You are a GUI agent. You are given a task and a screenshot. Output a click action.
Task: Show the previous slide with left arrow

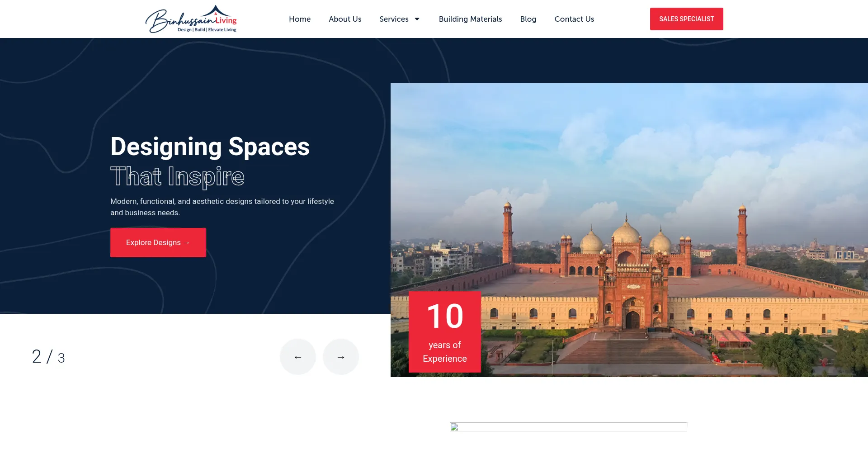click(x=298, y=357)
